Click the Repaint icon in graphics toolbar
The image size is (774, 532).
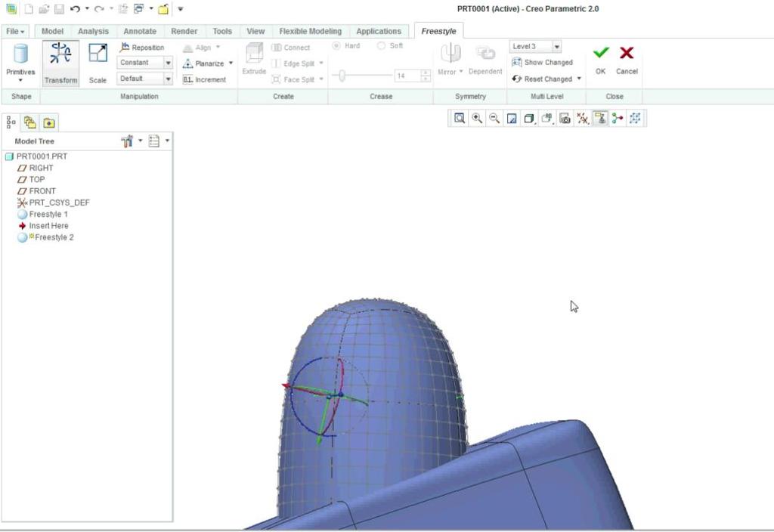512,119
